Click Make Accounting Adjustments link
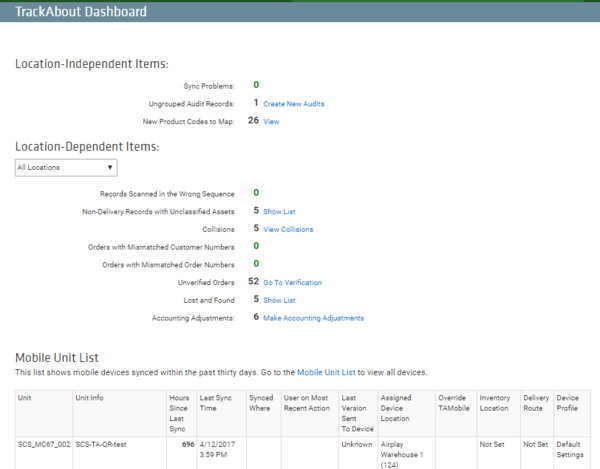Viewport: 600px width, 469px height. click(313, 318)
